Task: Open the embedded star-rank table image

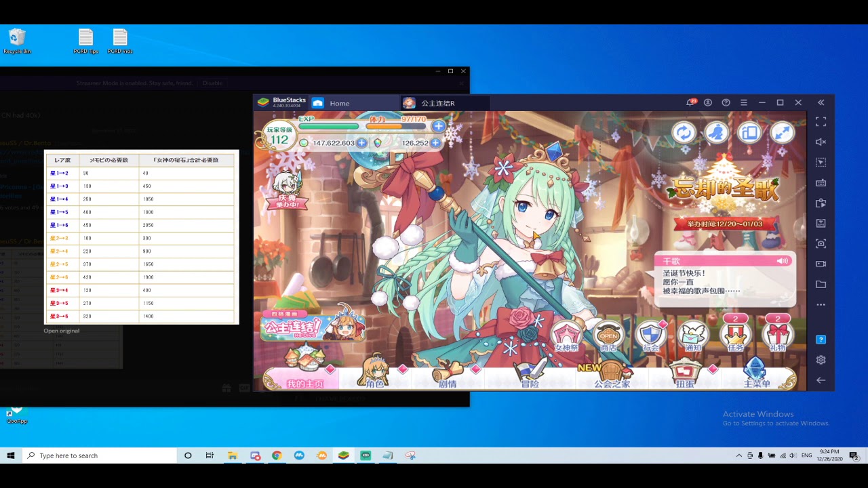Action: [142, 238]
